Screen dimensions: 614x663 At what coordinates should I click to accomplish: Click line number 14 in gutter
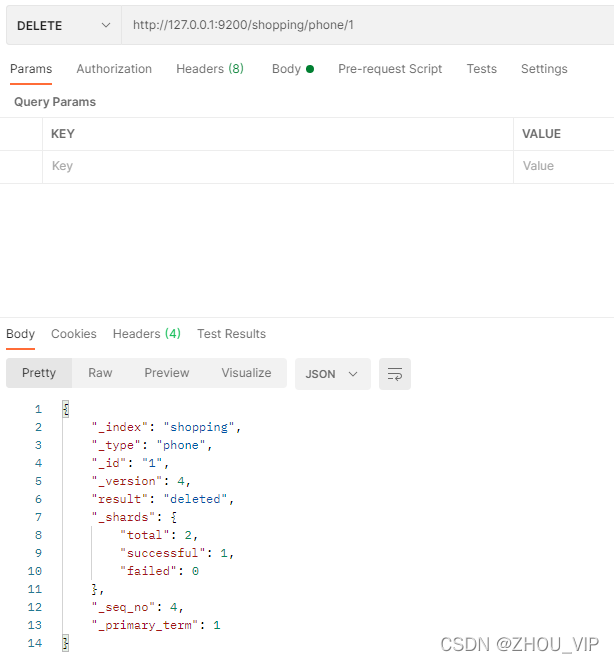click(x=35, y=644)
